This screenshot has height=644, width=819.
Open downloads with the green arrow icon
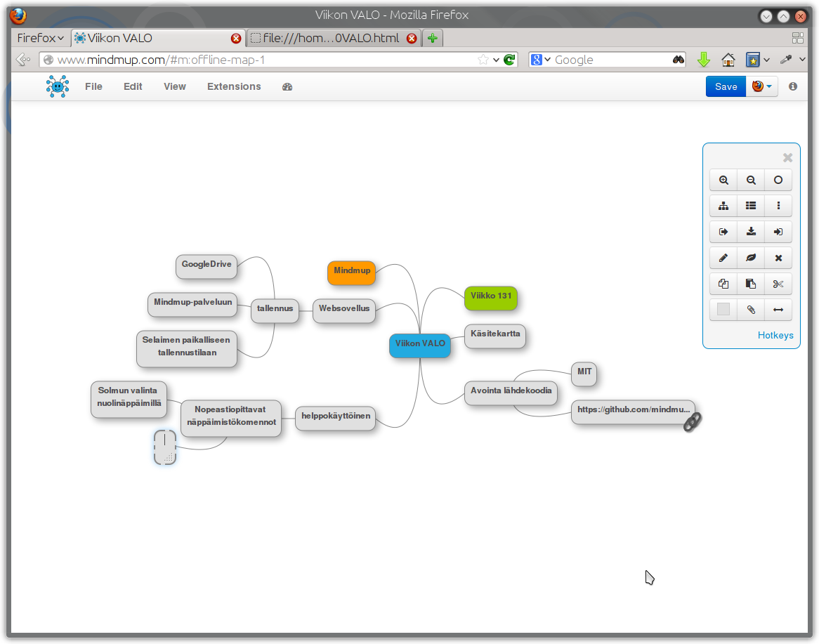(704, 60)
